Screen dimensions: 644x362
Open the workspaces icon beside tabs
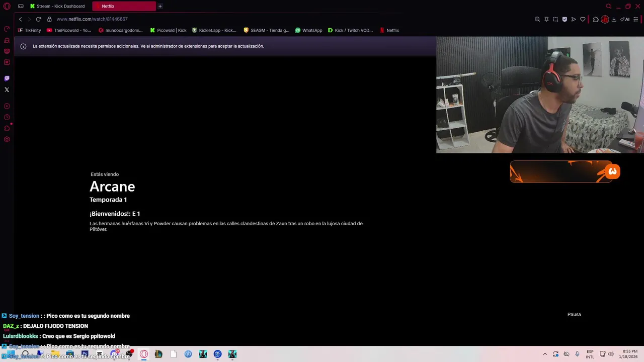pyautogui.click(x=21, y=6)
